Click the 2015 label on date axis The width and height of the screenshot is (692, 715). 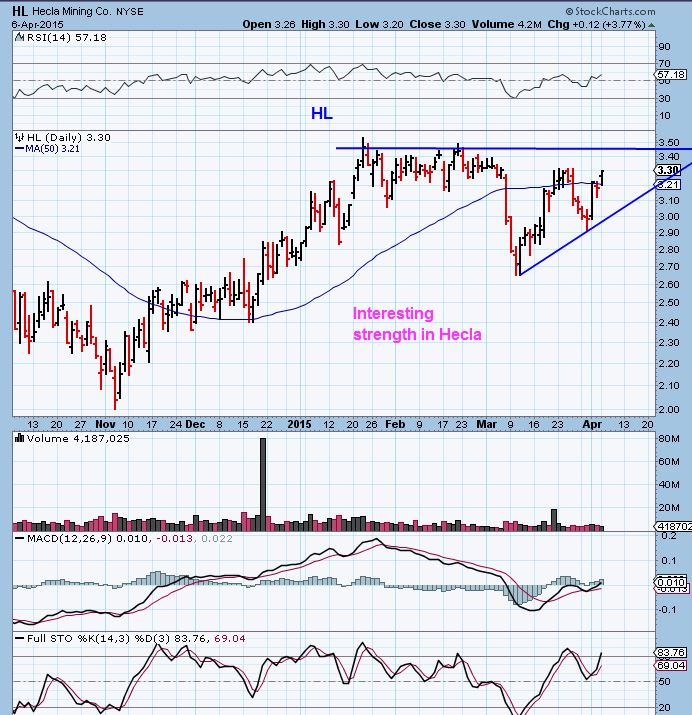pos(299,424)
